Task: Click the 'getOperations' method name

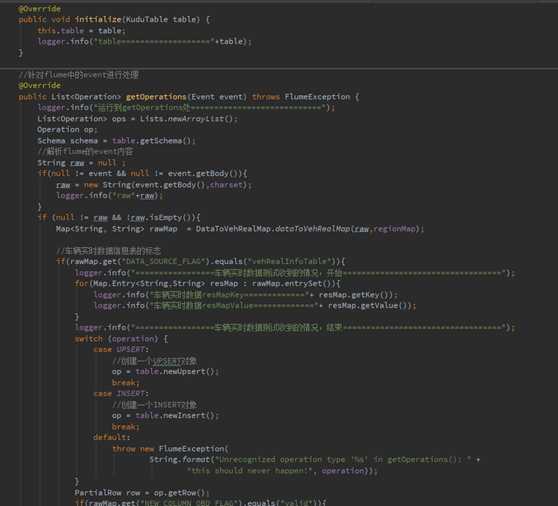Action: tap(156, 97)
